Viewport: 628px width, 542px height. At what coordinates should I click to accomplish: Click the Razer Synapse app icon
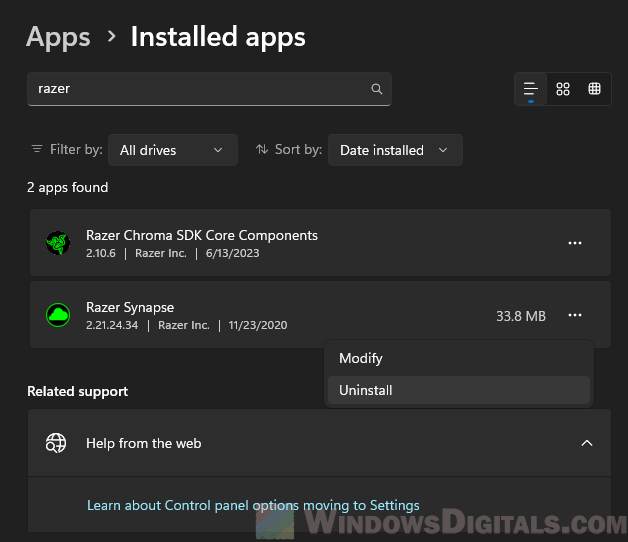(x=58, y=315)
